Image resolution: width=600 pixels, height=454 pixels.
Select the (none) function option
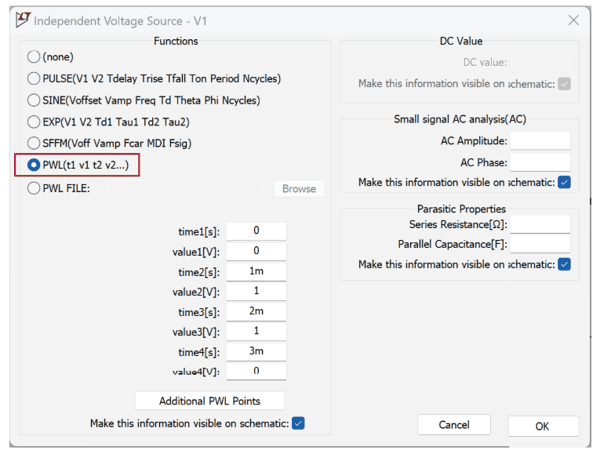(x=34, y=58)
